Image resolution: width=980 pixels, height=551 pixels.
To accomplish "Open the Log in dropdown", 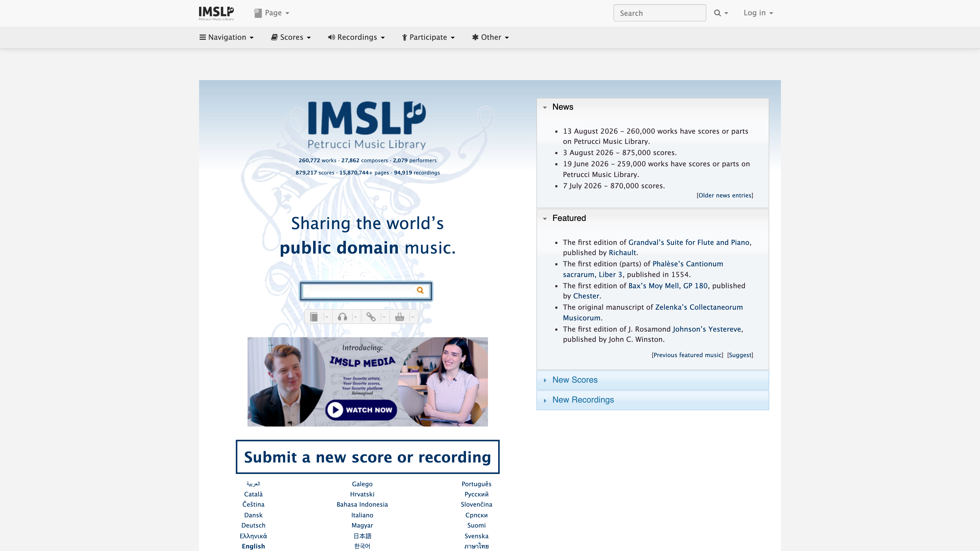I will click(x=758, y=13).
